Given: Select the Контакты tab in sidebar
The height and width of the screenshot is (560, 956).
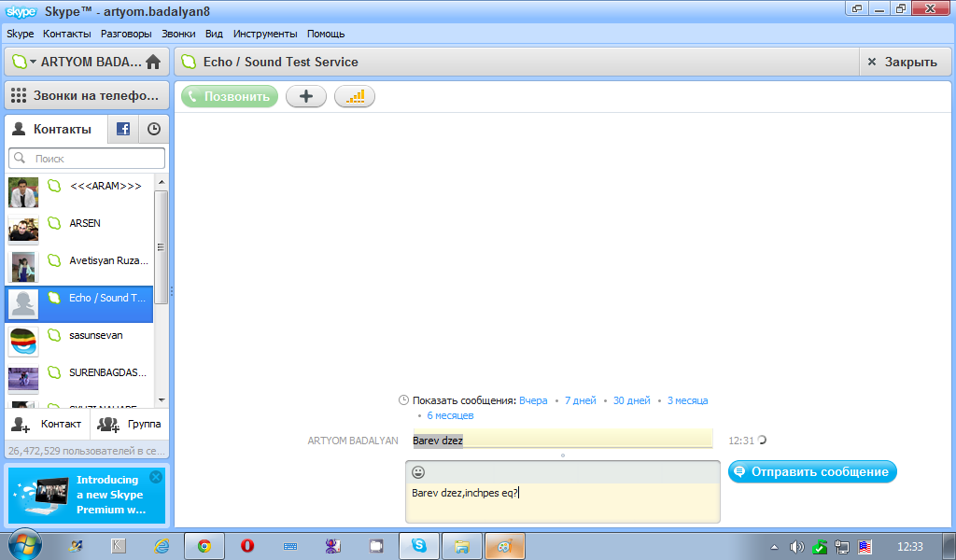Looking at the screenshot, I should [x=56, y=129].
